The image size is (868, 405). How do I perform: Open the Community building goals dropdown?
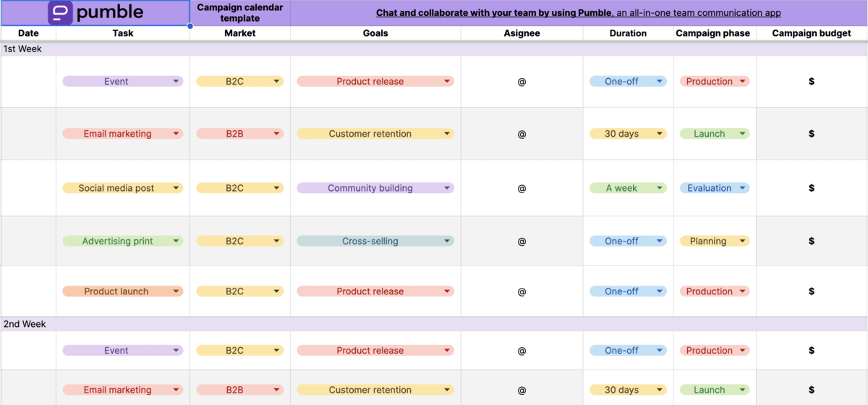click(375, 188)
